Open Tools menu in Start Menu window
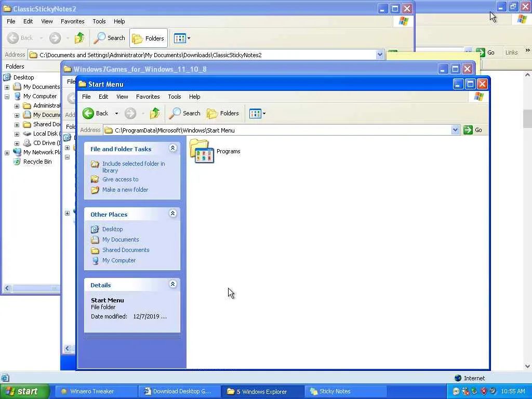The image size is (532, 399). coord(175,97)
